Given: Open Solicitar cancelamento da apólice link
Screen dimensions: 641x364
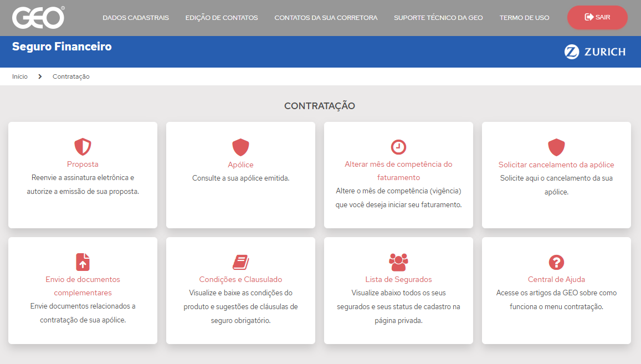Looking at the screenshot, I should (x=556, y=165).
